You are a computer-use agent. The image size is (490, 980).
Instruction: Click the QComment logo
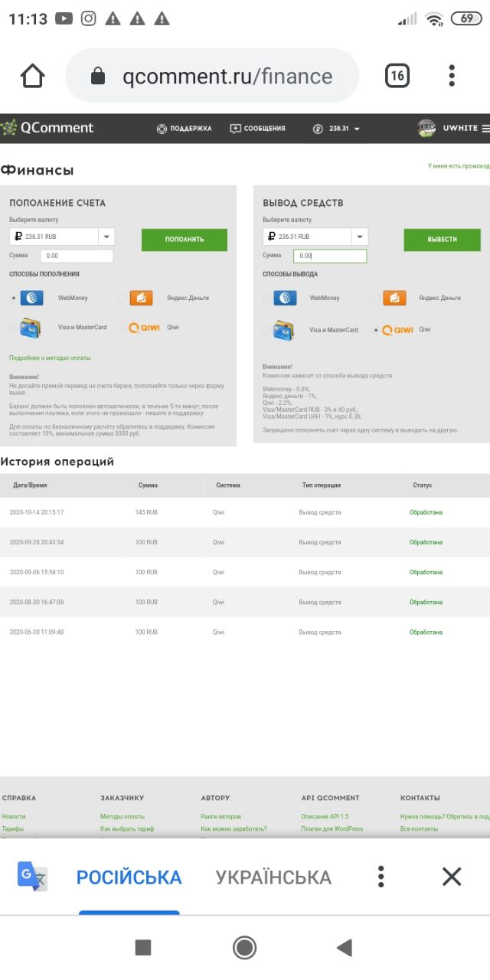47,128
